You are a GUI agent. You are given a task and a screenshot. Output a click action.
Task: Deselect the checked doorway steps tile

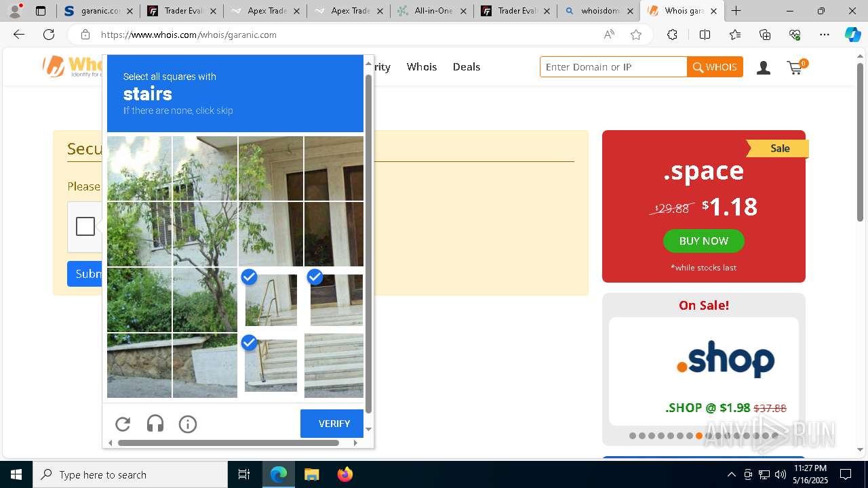(334, 300)
